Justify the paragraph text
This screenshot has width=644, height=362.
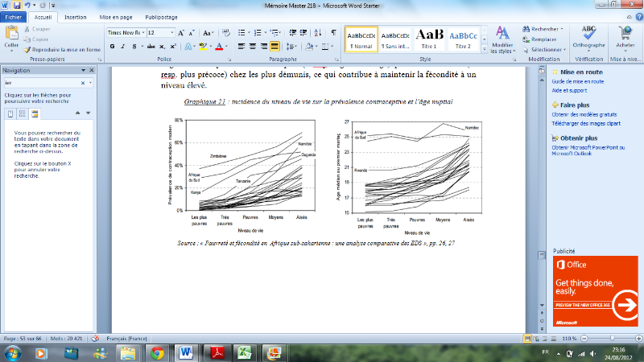[x=275, y=47]
